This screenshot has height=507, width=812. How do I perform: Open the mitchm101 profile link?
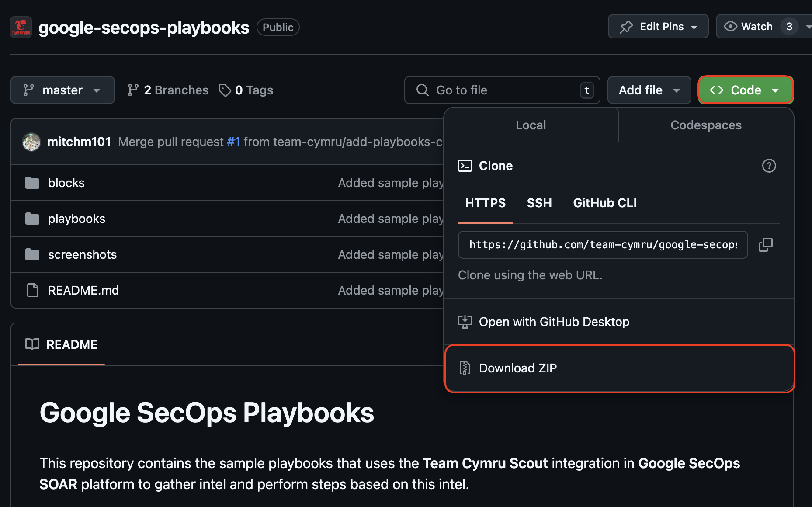(x=79, y=142)
